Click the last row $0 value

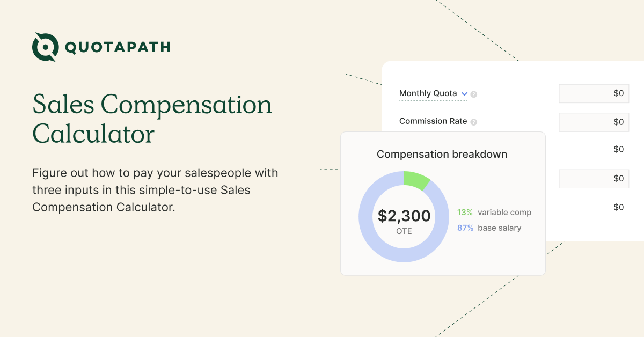[x=619, y=207]
